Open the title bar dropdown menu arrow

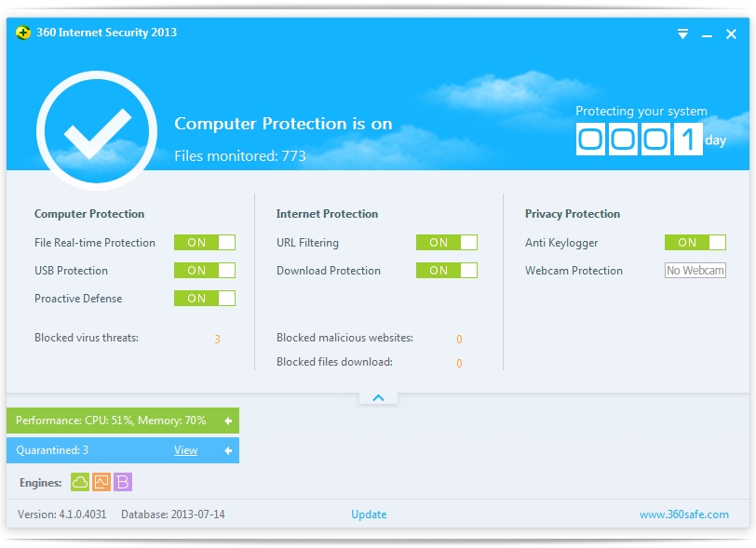682,33
